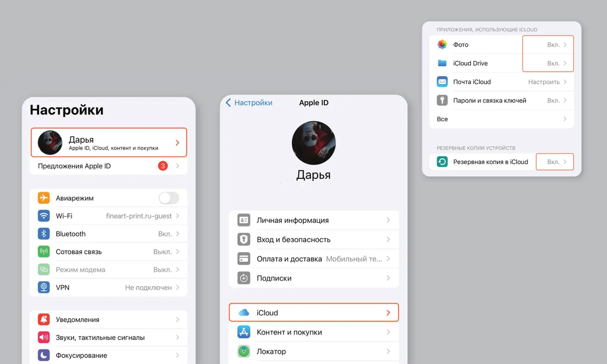Image resolution: width=607 pixels, height=364 pixels.
Task: Tap the back arrow next to Настройки
Action: pyautogui.click(x=228, y=103)
